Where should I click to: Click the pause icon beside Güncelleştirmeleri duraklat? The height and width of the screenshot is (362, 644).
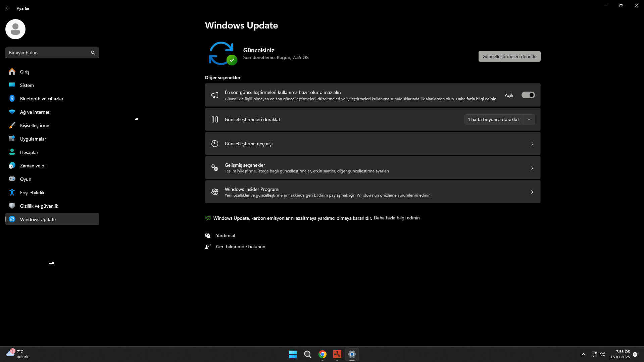[215, 119]
